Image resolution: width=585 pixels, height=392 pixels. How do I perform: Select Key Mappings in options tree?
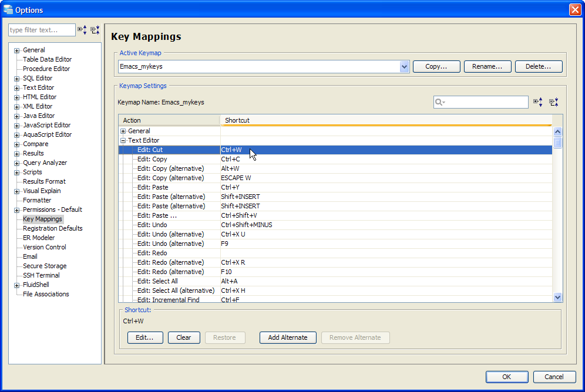42,219
